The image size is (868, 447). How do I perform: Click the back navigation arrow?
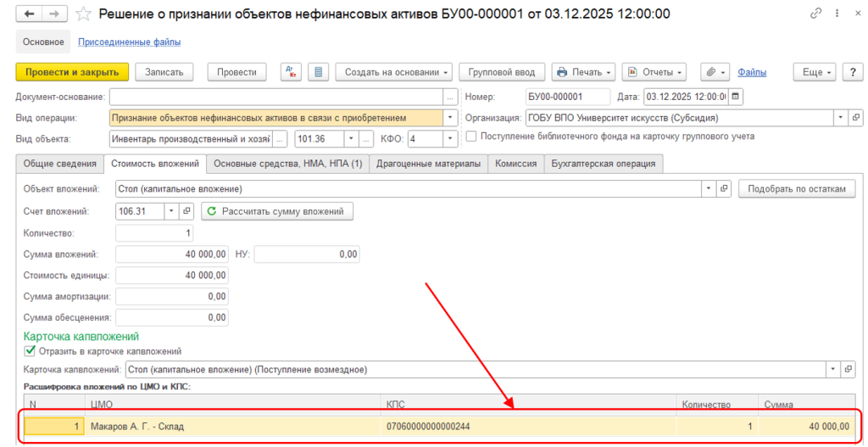tap(30, 14)
